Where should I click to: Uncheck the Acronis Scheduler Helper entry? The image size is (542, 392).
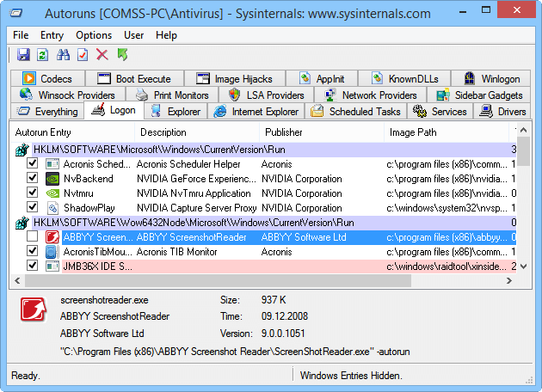tap(32, 163)
